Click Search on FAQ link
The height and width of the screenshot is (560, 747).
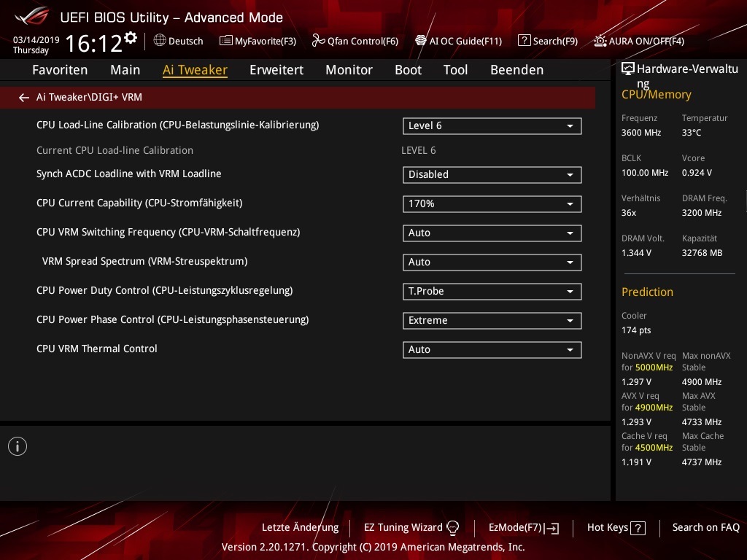(705, 528)
